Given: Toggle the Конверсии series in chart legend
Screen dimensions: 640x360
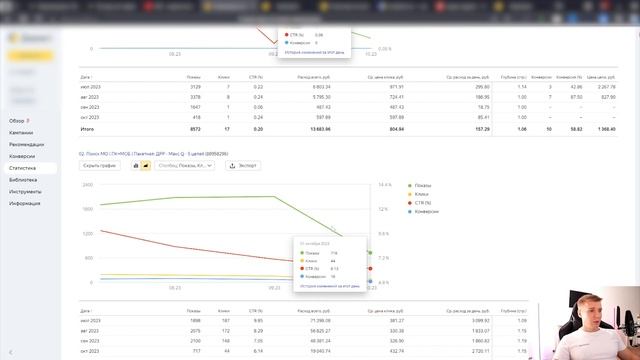Looking at the screenshot, I should click(x=423, y=212).
